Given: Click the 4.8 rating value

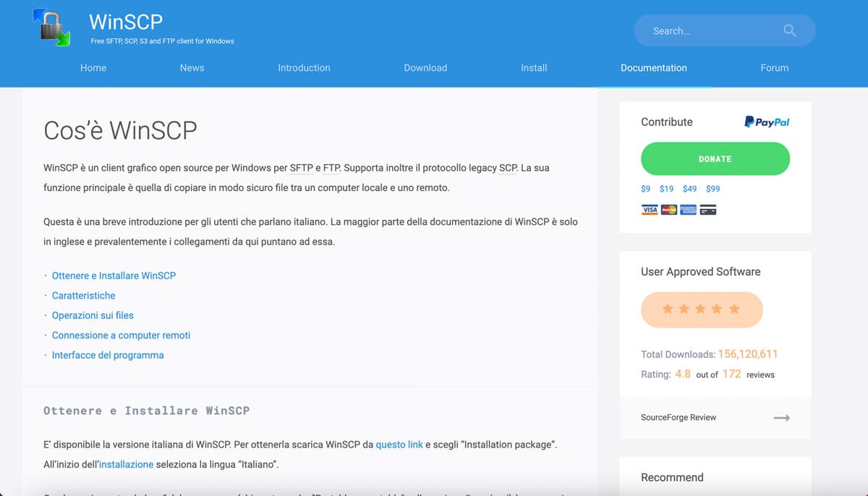Looking at the screenshot, I should 683,374.
